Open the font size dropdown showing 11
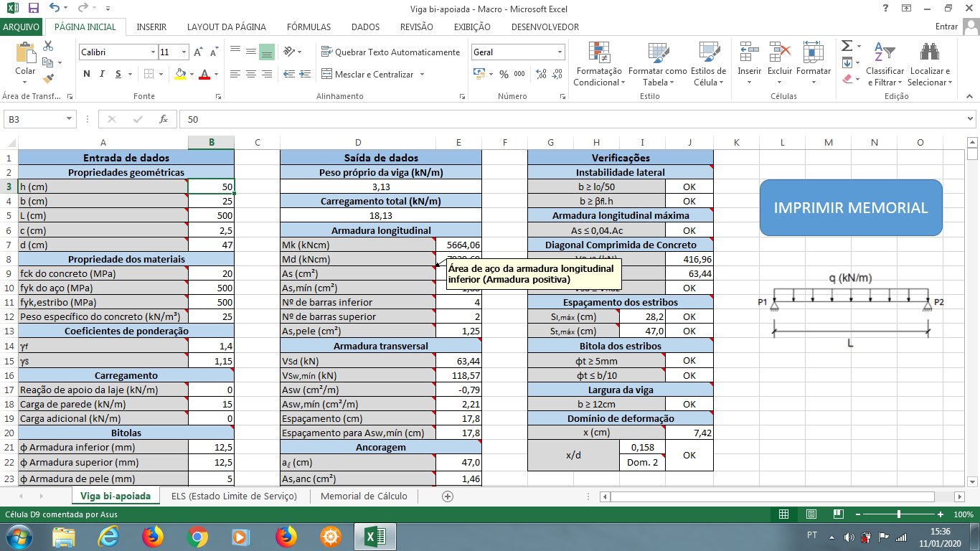The height and width of the screenshot is (551, 980). click(184, 52)
